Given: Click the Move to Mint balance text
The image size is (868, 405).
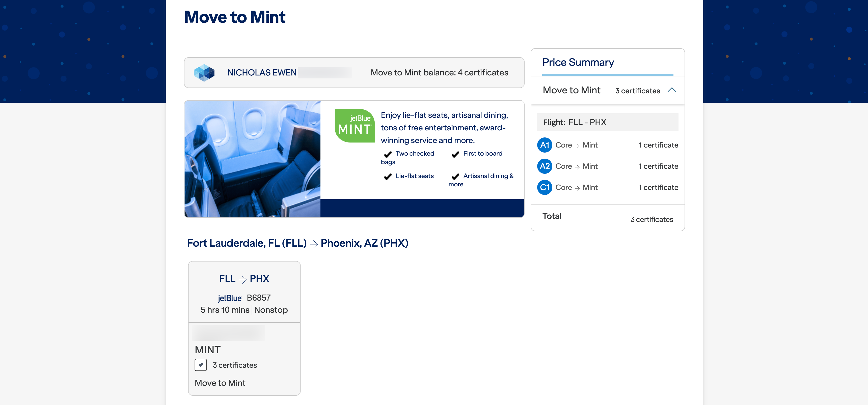Looking at the screenshot, I should coord(439,73).
